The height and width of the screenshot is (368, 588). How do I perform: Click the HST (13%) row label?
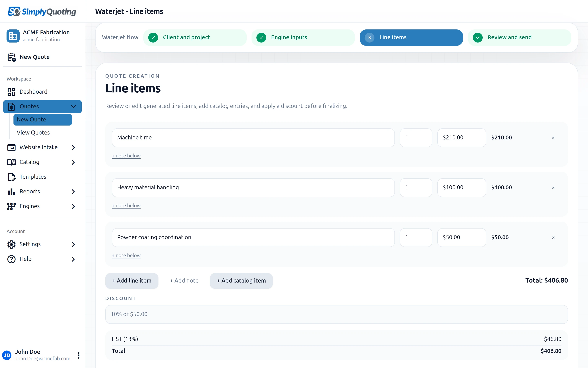click(125, 339)
